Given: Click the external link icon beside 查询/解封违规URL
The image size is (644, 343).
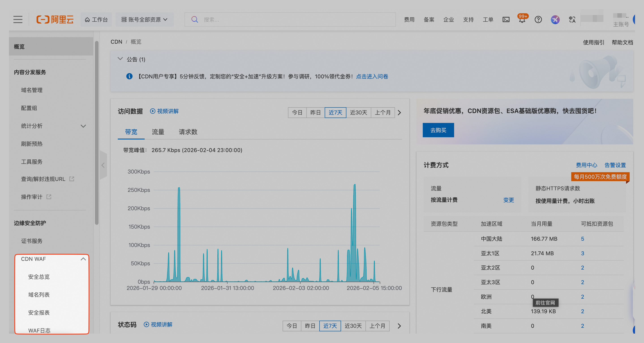Looking at the screenshot, I should (x=72, y=179).
